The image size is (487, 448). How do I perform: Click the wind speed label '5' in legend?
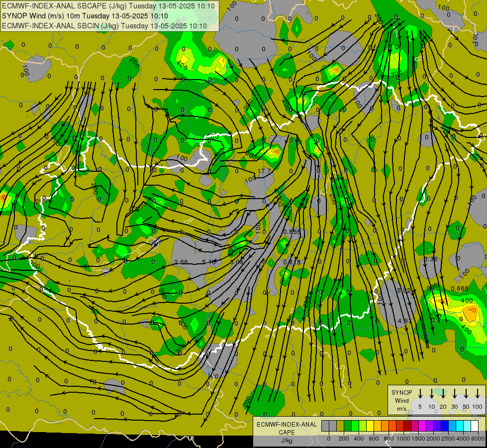(x=420, y=407)
